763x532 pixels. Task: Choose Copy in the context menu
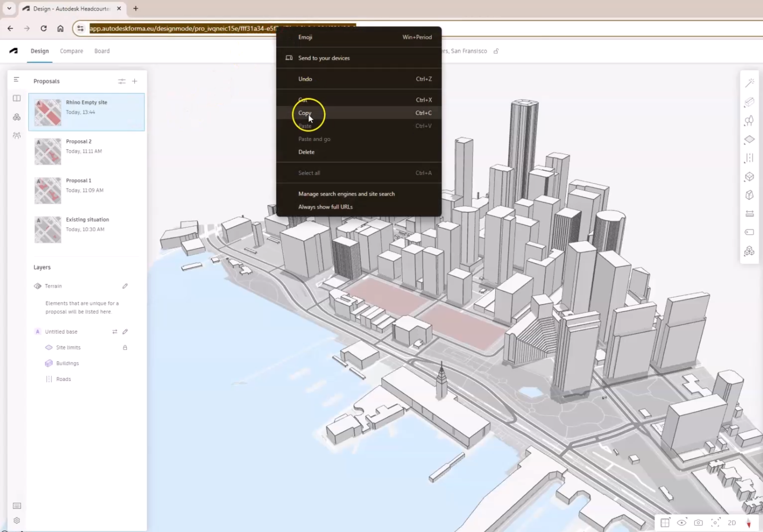[x=359, y=113]
